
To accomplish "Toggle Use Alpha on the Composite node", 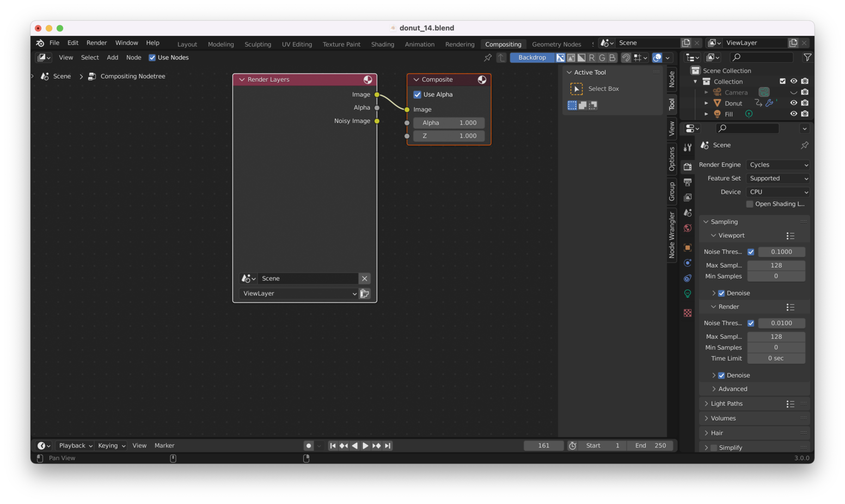I will [x=417, y=94].
